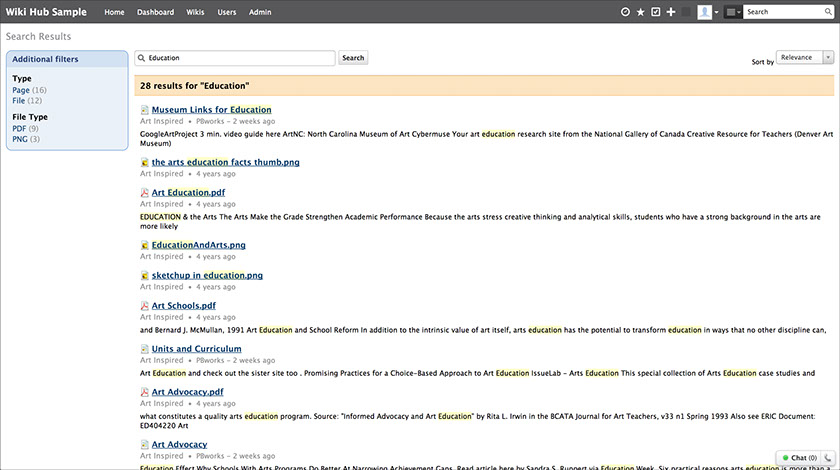Open the Units and Curriculum result link
Image resolution: width=840 pixels, height=470 pixels.
[x=196, y=349]
